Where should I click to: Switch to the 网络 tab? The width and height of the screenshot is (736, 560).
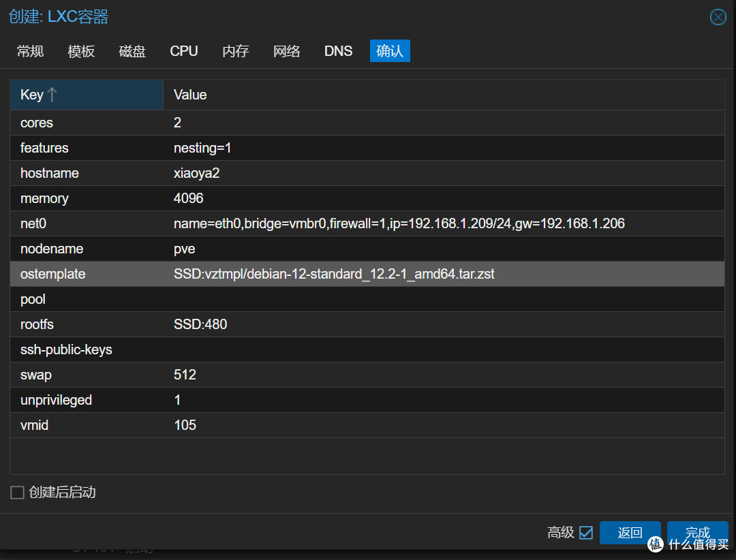(x=287, y=51)
